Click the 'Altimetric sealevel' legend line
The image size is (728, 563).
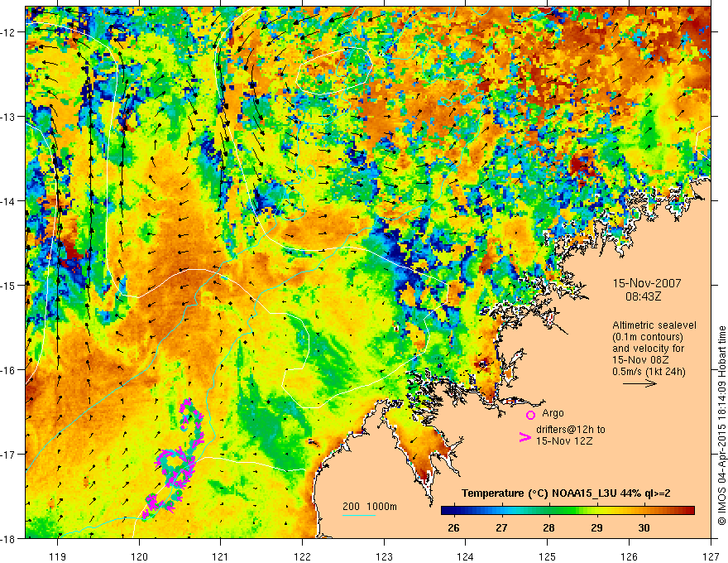(x=654, y=325)
